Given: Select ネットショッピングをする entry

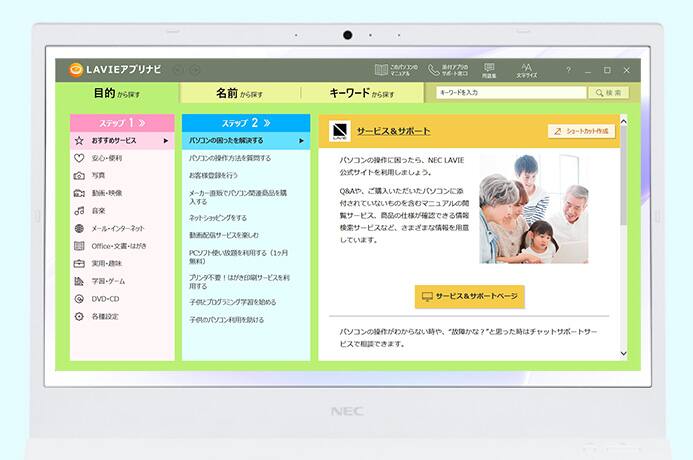Looking at the screenshot, I should tap(218, 218).
